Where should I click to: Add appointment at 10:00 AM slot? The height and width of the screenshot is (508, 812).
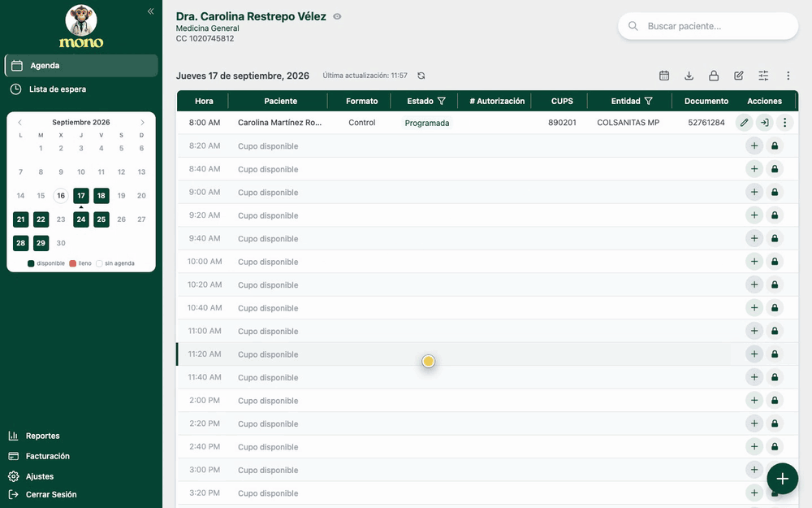(x=754, y=262)
